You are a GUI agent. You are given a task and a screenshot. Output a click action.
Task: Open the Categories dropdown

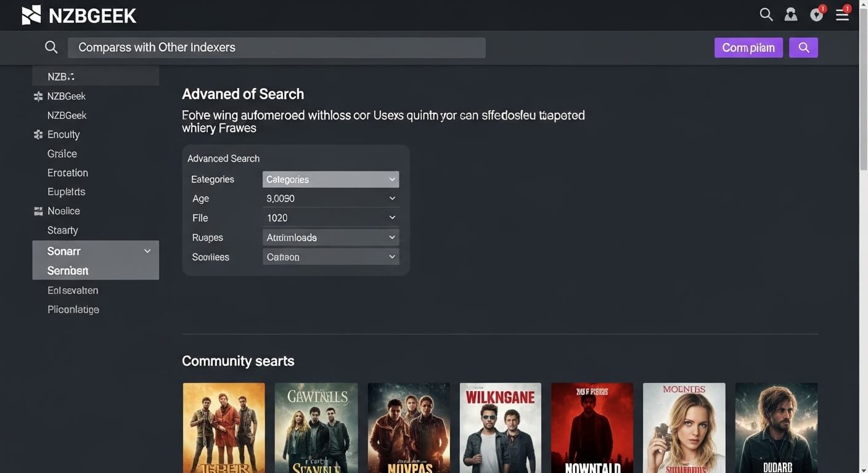(330, 179)
